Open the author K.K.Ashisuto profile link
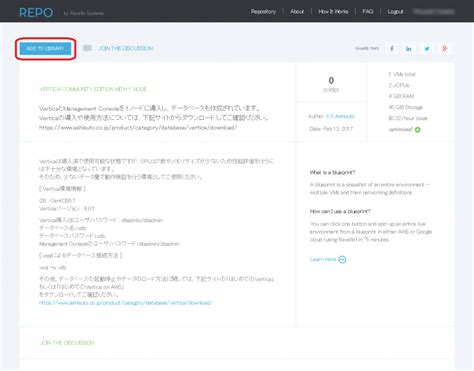This screenshot has width=474, height=371. [x=340, y=116]
